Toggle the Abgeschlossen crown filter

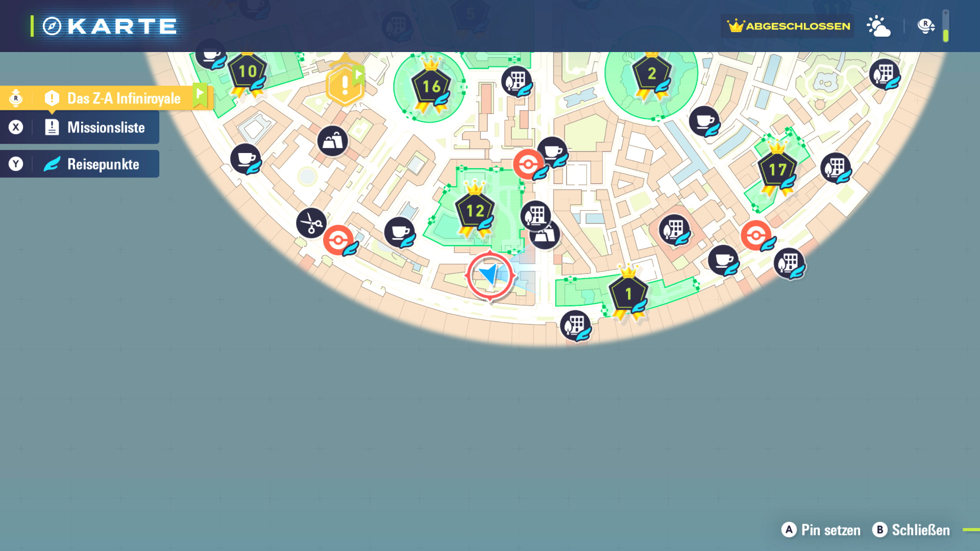point(788,26)
